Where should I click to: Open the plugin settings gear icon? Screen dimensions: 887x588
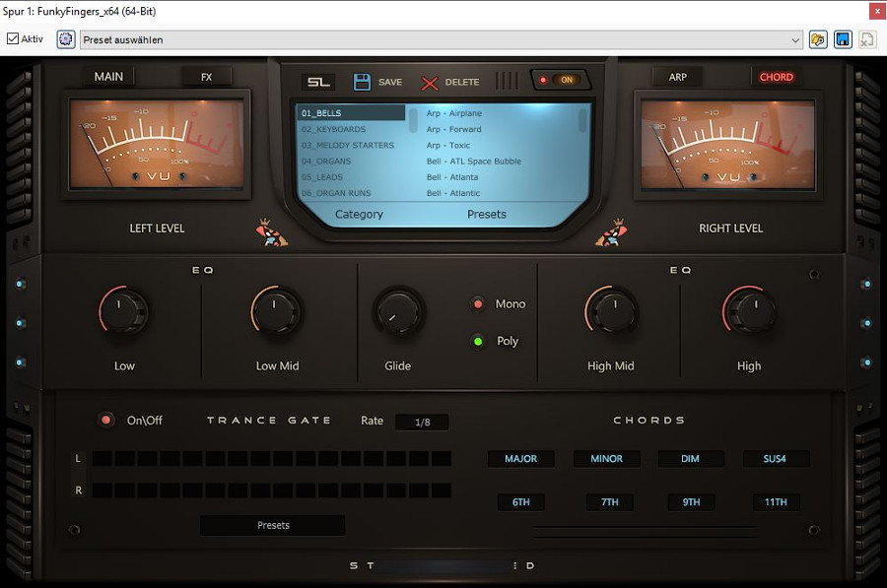[x=66, y=39]
